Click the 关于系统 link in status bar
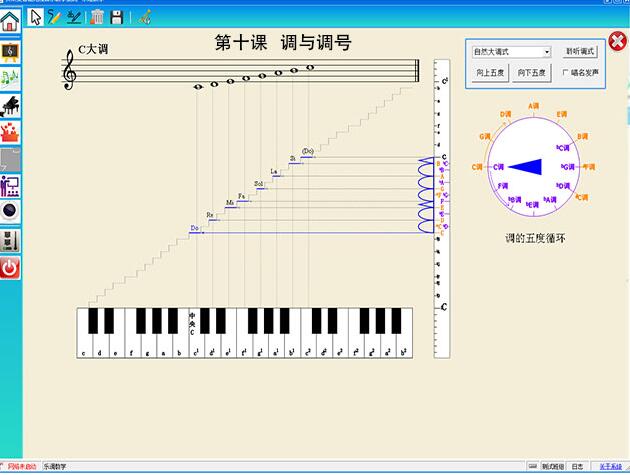Screen dimensions: 630x475 (x=610, y=466)
